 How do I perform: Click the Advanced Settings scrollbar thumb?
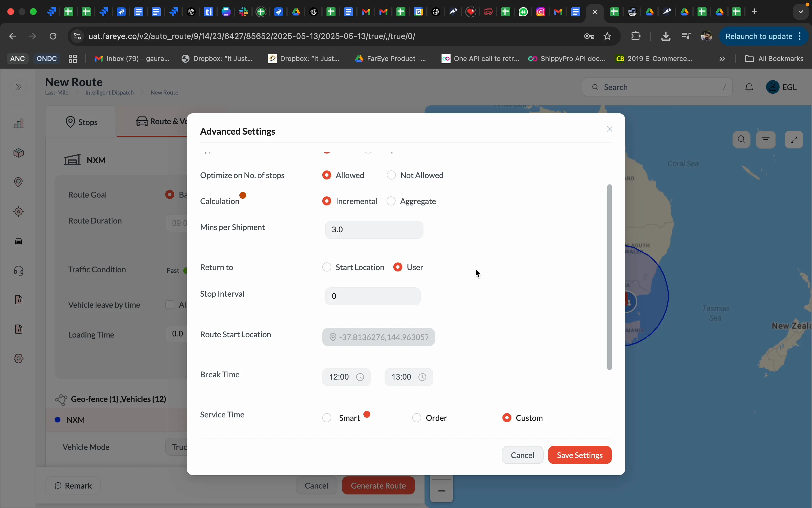click(609, 277)
